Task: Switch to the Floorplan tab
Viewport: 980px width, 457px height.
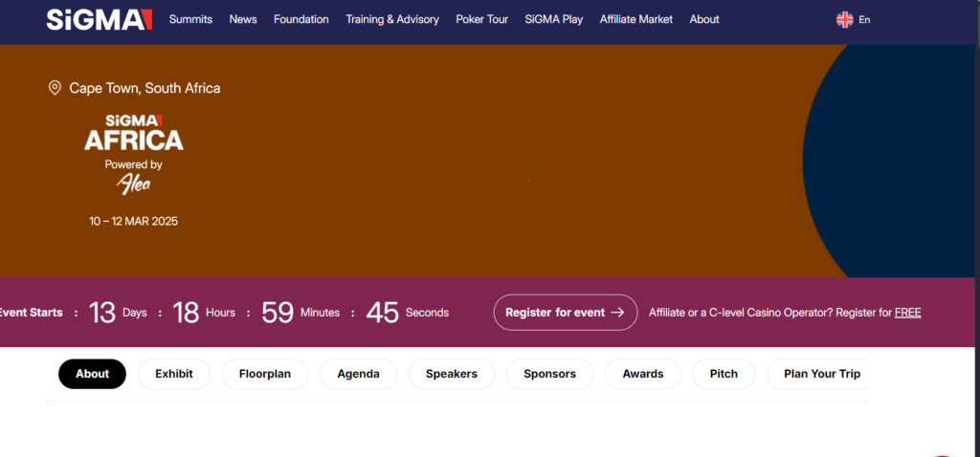Action: (265, 374)
